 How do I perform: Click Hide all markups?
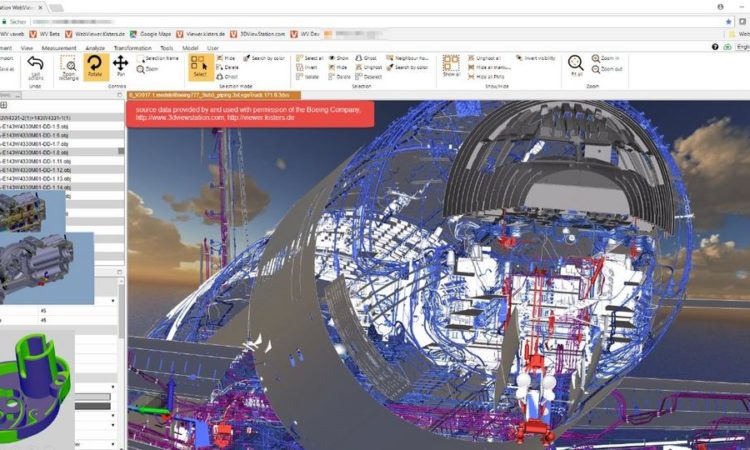point(489,67)
